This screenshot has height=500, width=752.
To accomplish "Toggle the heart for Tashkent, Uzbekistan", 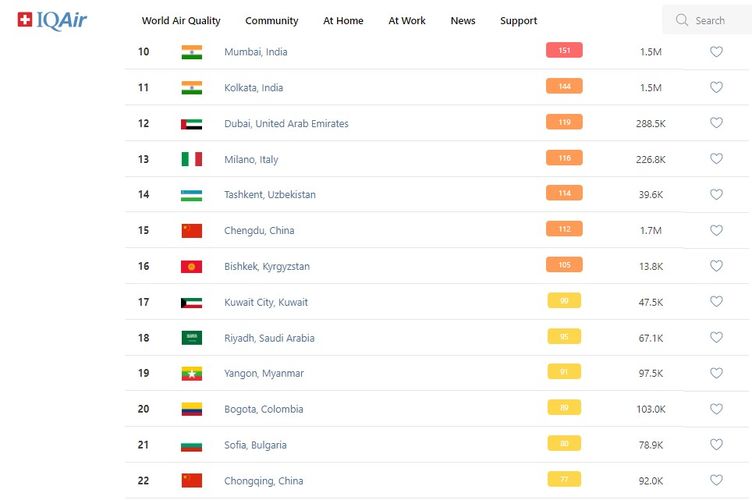I will 716,195.
